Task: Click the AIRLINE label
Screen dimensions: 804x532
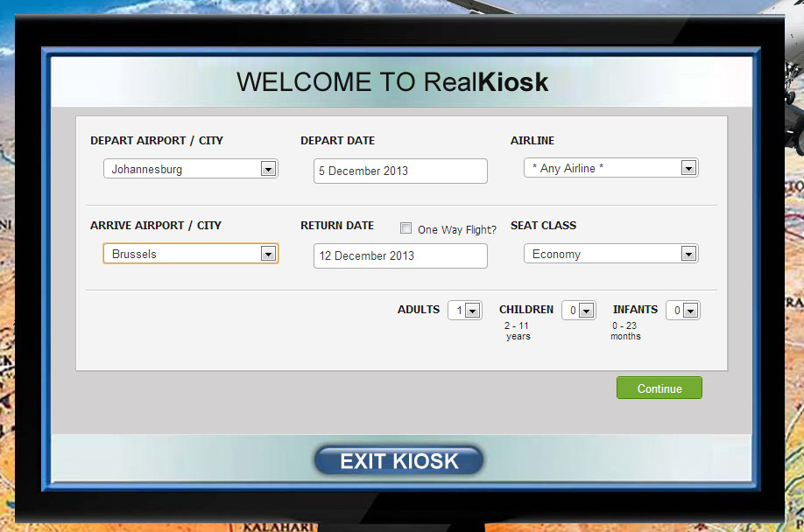Action: click(532, 141)
